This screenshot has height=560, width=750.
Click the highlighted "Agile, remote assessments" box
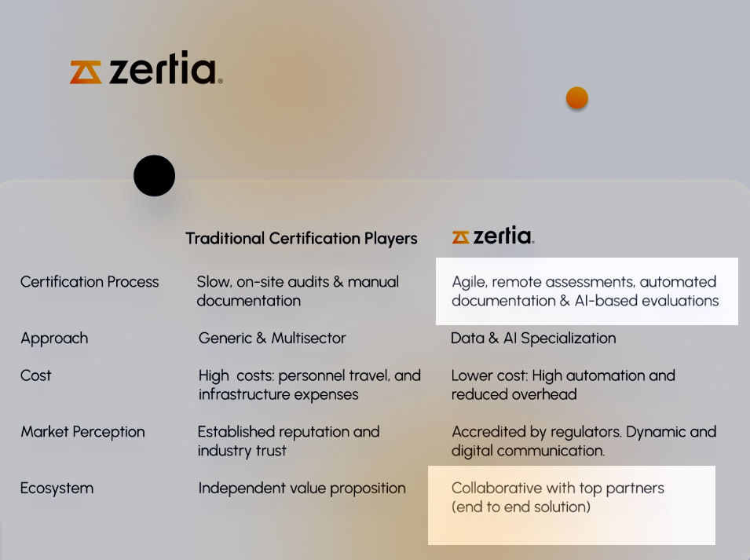tap(586, 291)
